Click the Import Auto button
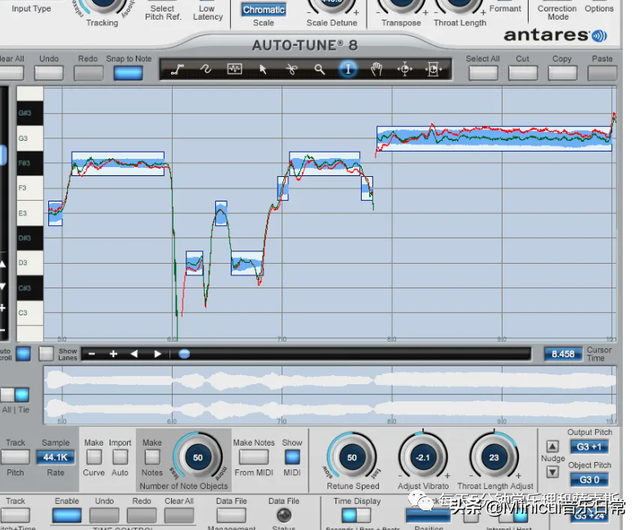Image resolution: width=640 pixels, height=530 pixels. click(x=120, y=457)
